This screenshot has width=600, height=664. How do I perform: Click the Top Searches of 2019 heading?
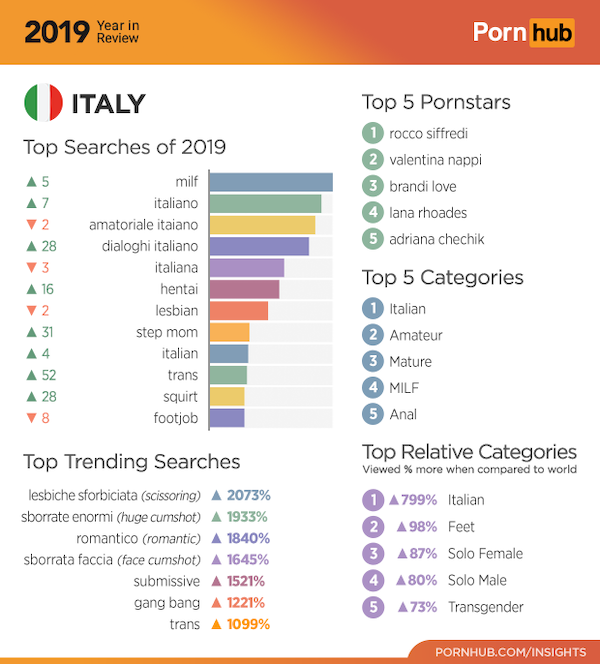pyautogui.click(x=124, y=147)
